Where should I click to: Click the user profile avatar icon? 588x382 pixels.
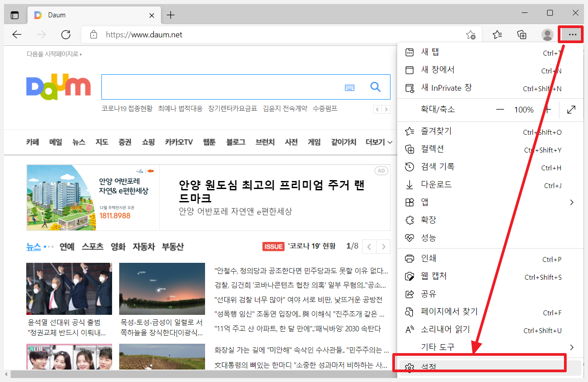pos(548,35)
